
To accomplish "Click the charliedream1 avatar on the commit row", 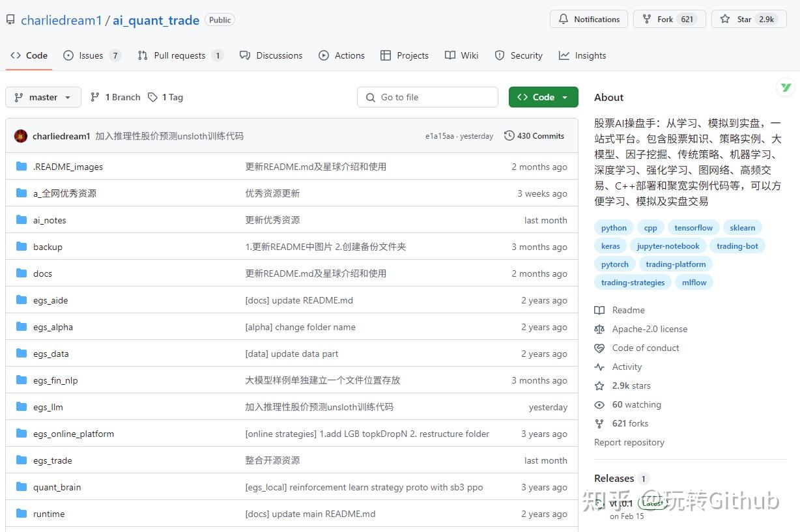I will coord(19,135).
